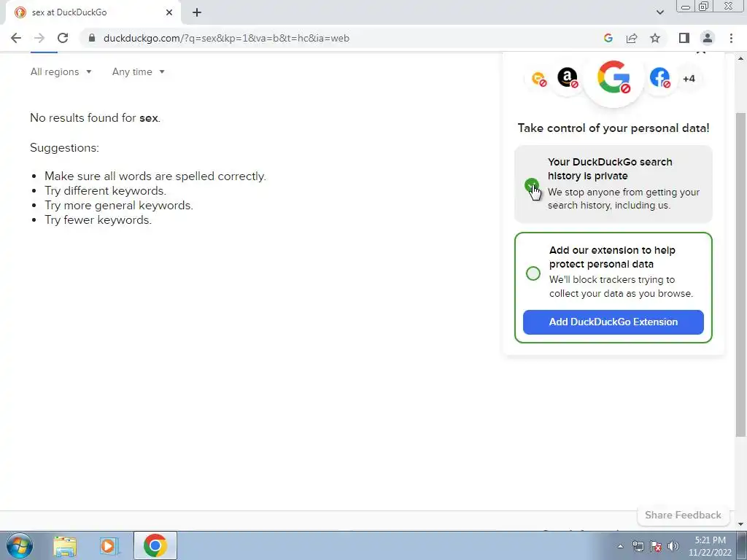Close the 'sex at DuckDuckGo' tab
Screen dimensions: 747x560
point(169,12)
